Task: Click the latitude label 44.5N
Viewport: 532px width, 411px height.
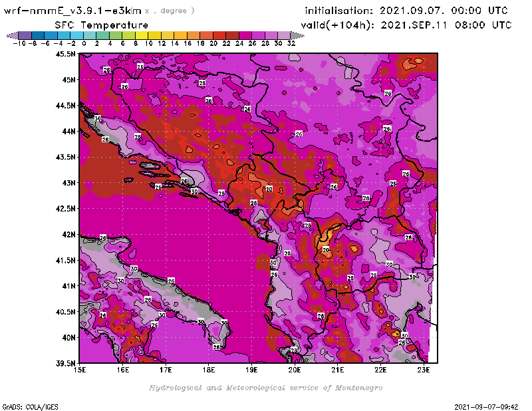Action: tap(66, 106)
